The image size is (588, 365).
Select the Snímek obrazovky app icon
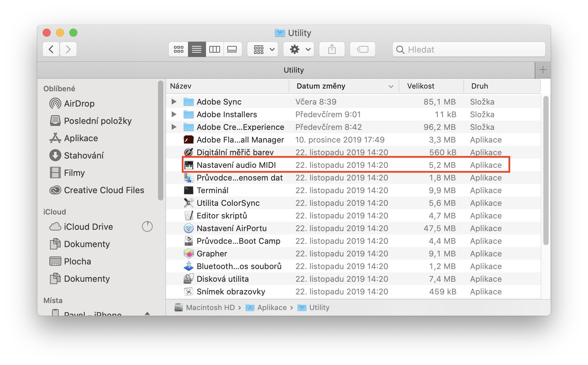[x=189, y=291]
